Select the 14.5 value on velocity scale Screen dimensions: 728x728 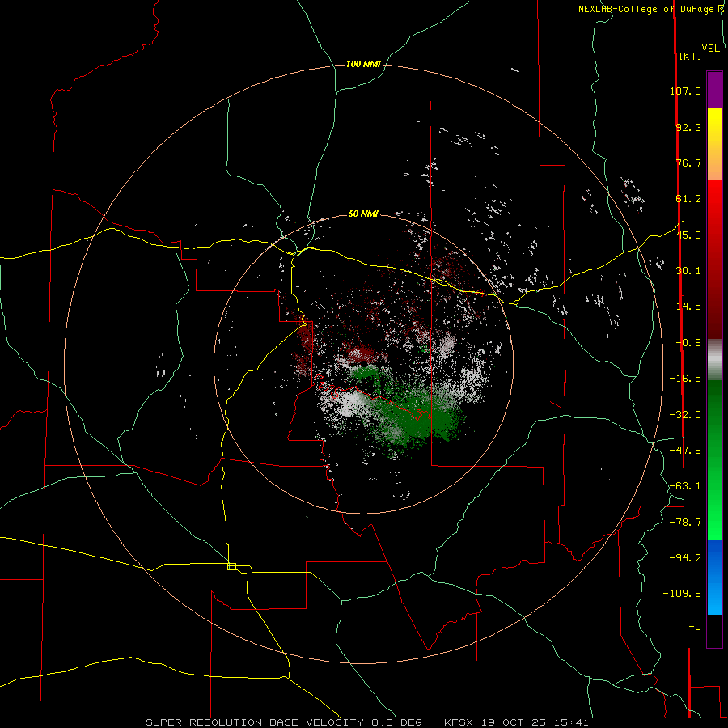[688, 307]
